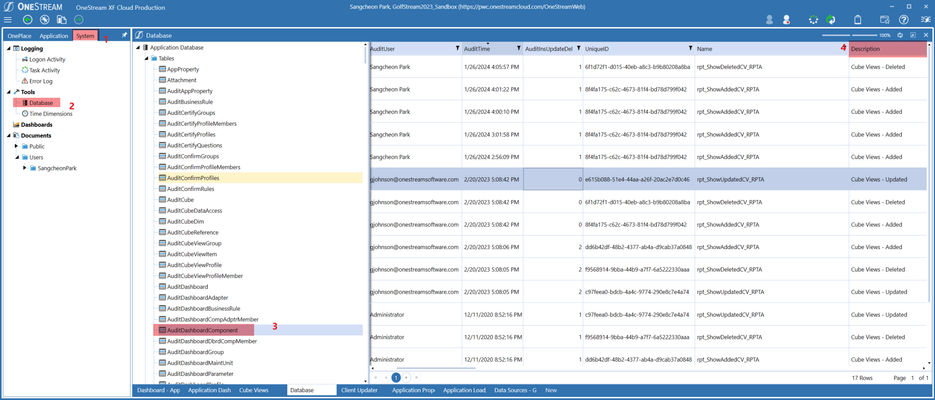935x400 pixels.
Task: Click the refresh icon in the Database header
Action: point(900,35)
